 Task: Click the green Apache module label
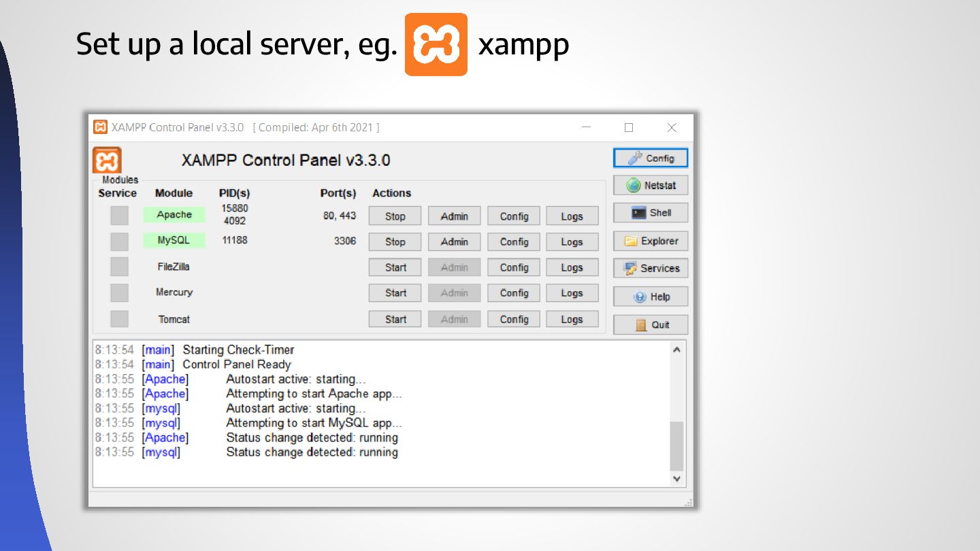click(x=174, y=214)
